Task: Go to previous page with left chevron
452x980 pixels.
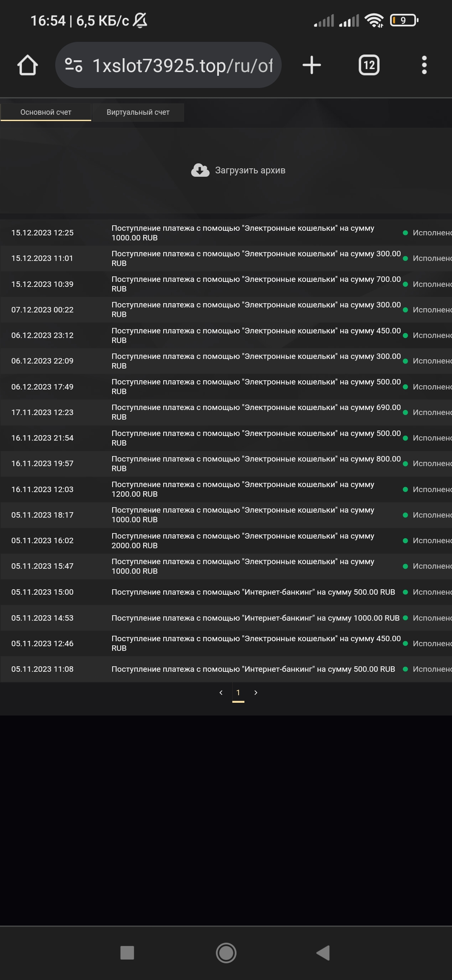Action: (x=221, y=693)
